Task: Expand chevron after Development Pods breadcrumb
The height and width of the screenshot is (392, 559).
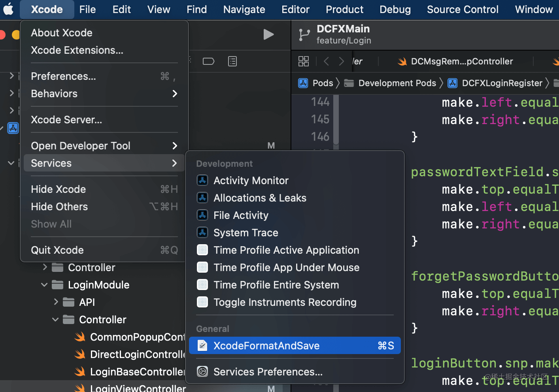Action: (441, 83)
